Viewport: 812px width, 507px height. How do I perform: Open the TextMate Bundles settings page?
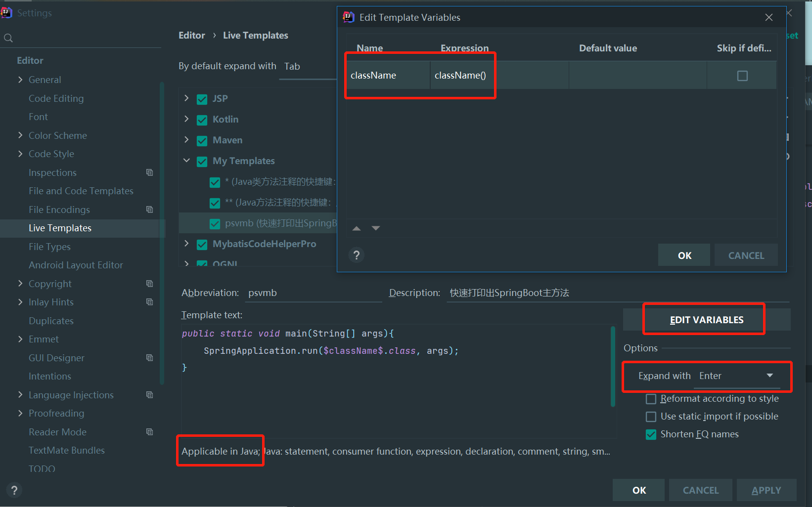(x=67, y=450)
